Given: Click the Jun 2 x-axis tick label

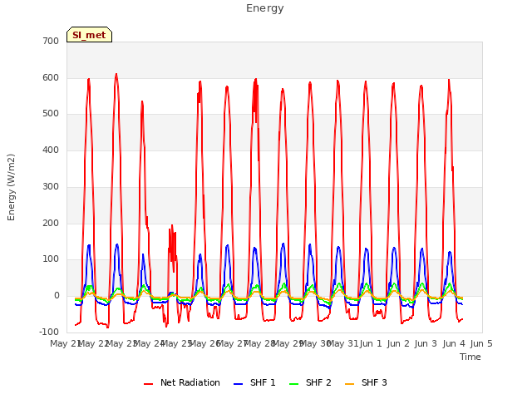Looking at the screenshot, I should tap(398, 343).
